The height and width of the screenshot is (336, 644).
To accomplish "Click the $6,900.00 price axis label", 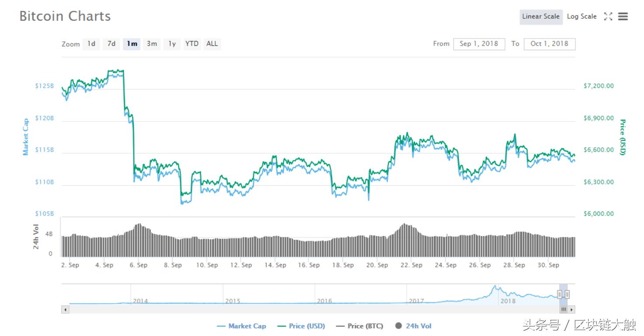I will point(599,118).
